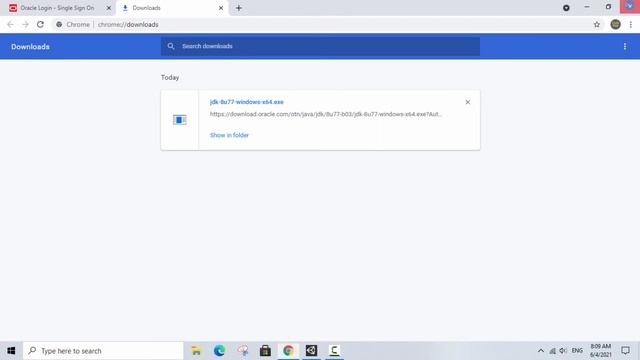
Task: Click Show in folder link
Action: 229,135
